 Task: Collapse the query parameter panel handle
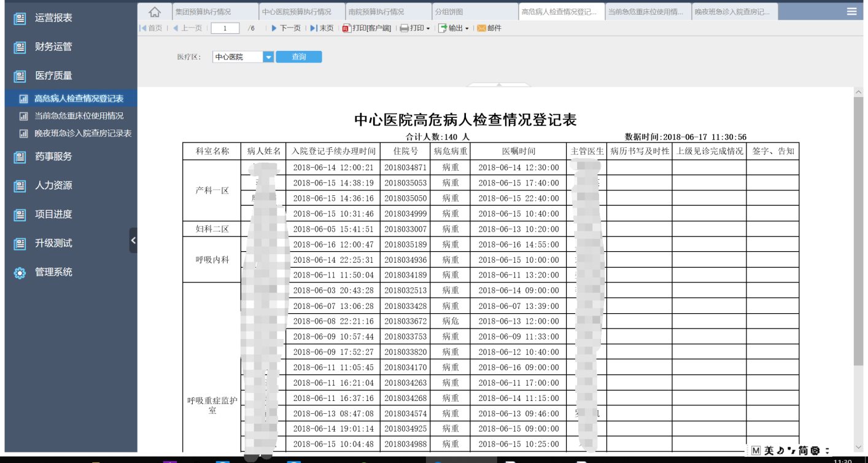498,85
